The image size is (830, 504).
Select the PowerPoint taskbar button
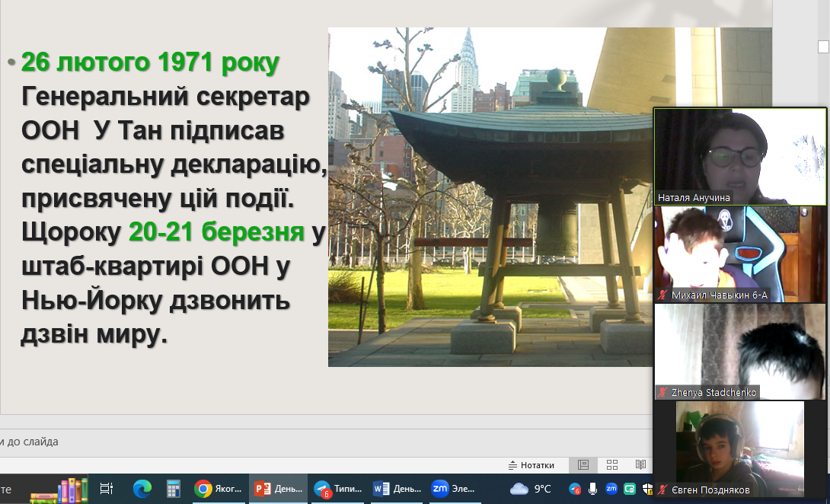(278, 489)
